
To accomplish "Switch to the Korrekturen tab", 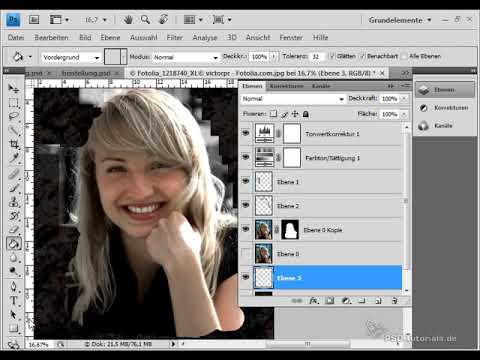I will click(x=287, y=86).
